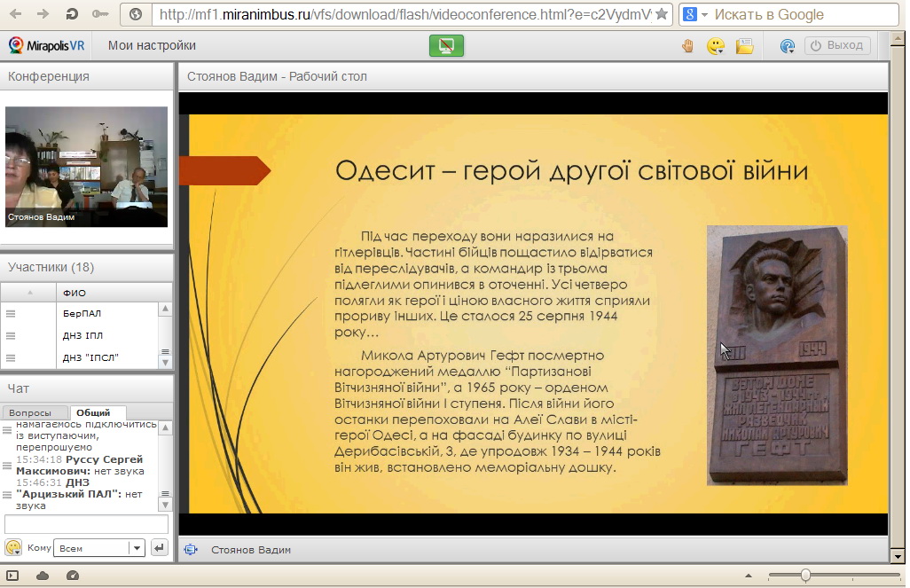The height and width of the screenshot is (588, 910).
Task: Click the chat emoticon picker button
Action: pos(13,548)
